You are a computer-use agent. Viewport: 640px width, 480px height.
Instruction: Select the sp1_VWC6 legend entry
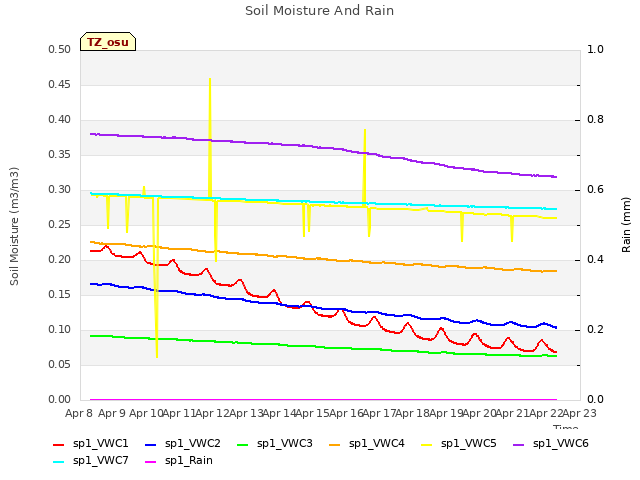pyautogui.click(x=551, y=444)
